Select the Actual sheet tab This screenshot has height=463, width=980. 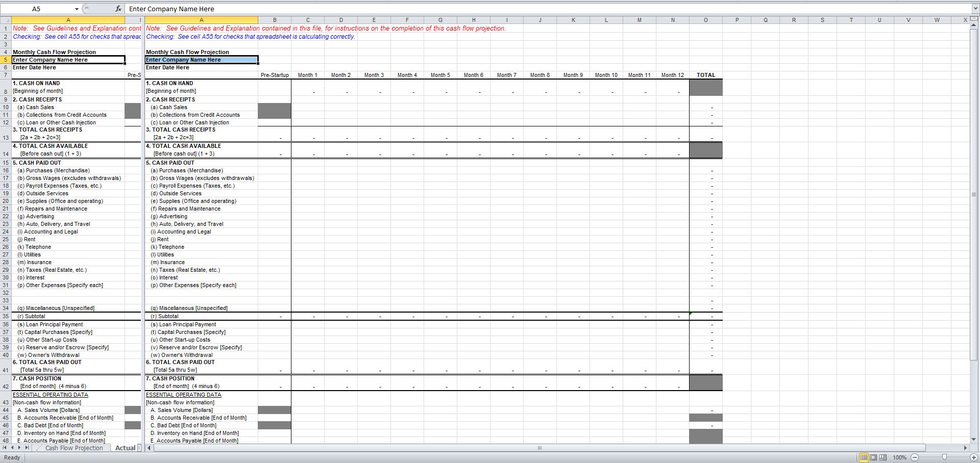pyautogui.click(x=125, y=448)
